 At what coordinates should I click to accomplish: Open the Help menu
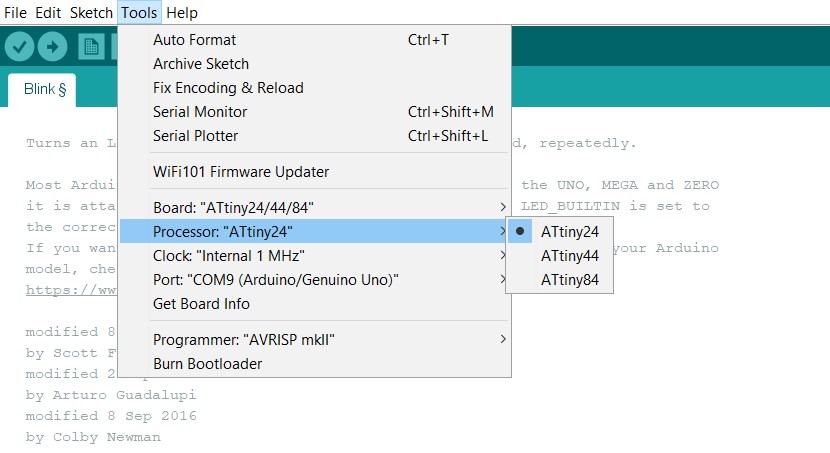tap(182, 13)
